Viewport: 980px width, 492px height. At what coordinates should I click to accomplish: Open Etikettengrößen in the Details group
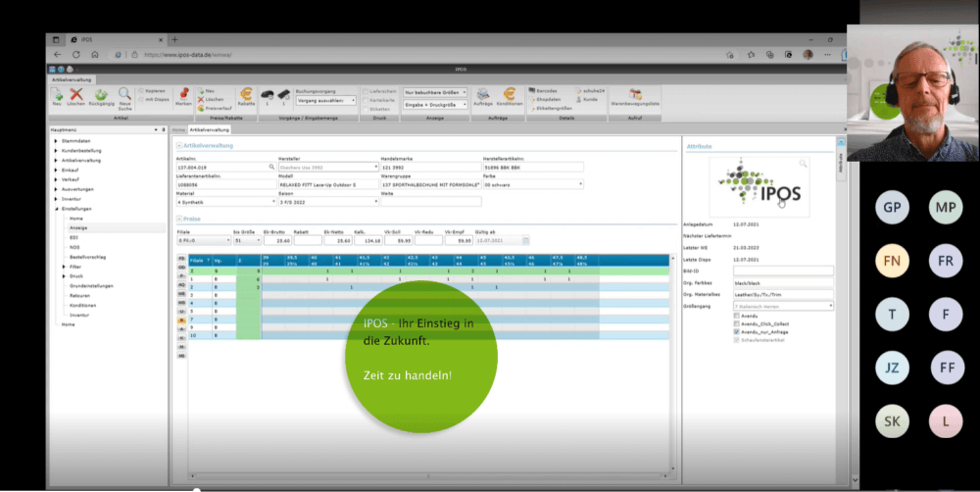click(550, 108)
